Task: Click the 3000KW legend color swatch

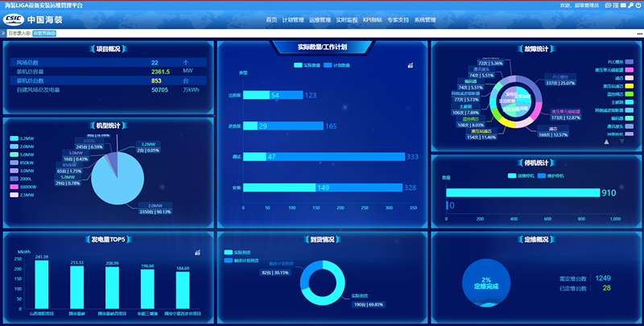Action: 14,187
